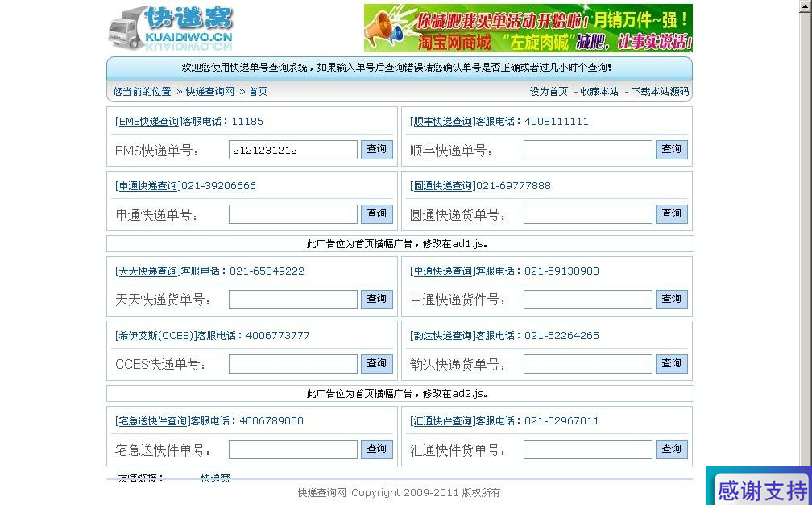
Task: Open the 申通快递查询 link
Action: point(148,186)
